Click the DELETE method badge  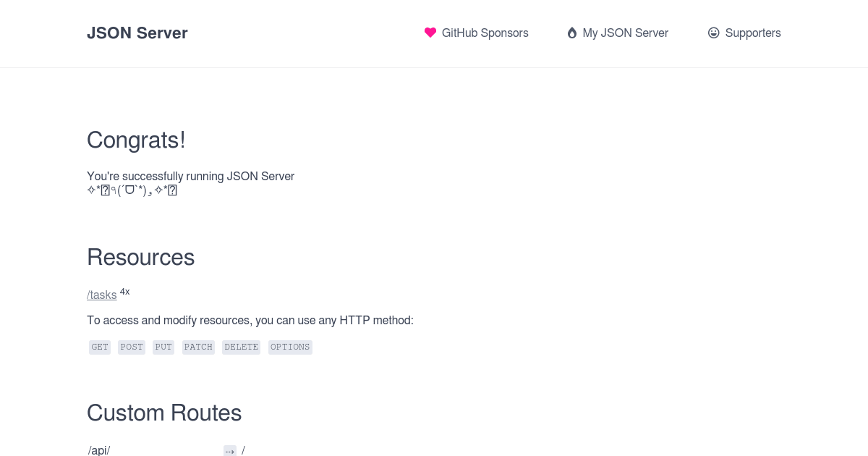(241, 347)
